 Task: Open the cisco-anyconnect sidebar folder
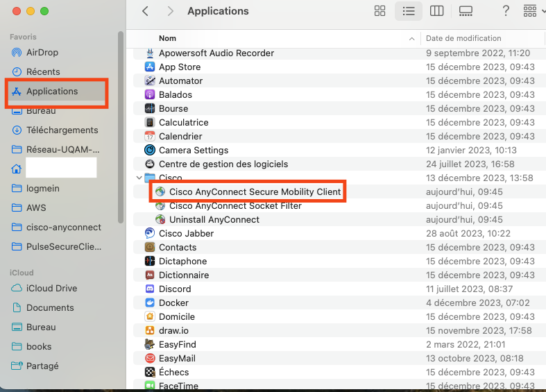[56, 228]
